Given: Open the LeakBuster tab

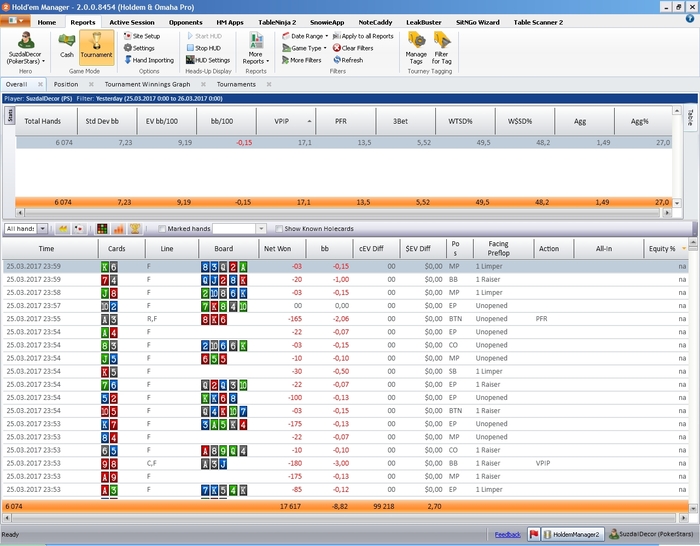Looking at the screenshot, I should (424, 22).
